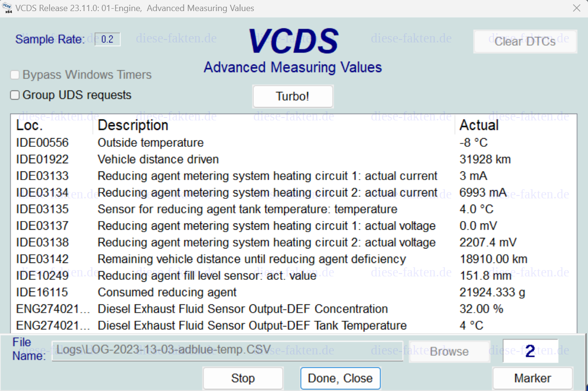The height and width of the screenshot is (391, 588).
Task: Select heating circuit 2: actual voltage row
Action: pyautogui.click(x=294, y=243)
